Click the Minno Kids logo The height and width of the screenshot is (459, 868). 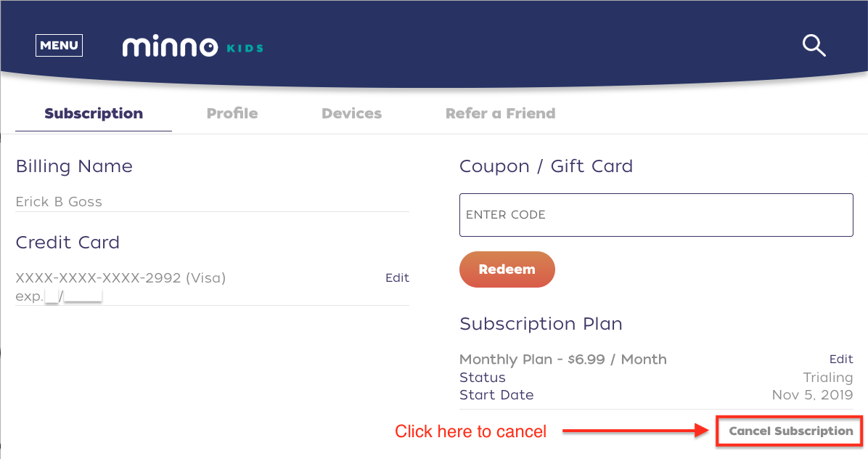point(192,46)
